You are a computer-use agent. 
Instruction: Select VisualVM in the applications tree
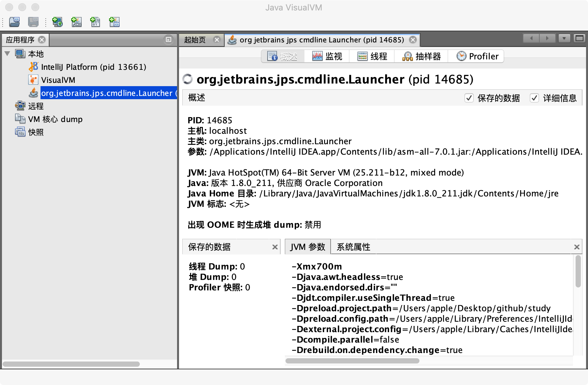58,80
